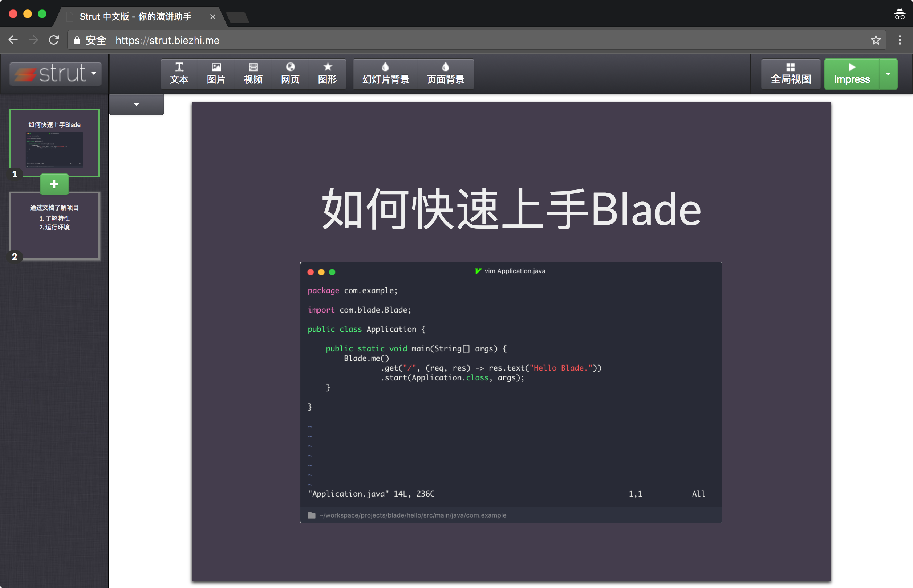Open 幻灯片背景 slide background picker
This screenshot has height=588, width=913.
pyautogui.click(x=385, y=74)
